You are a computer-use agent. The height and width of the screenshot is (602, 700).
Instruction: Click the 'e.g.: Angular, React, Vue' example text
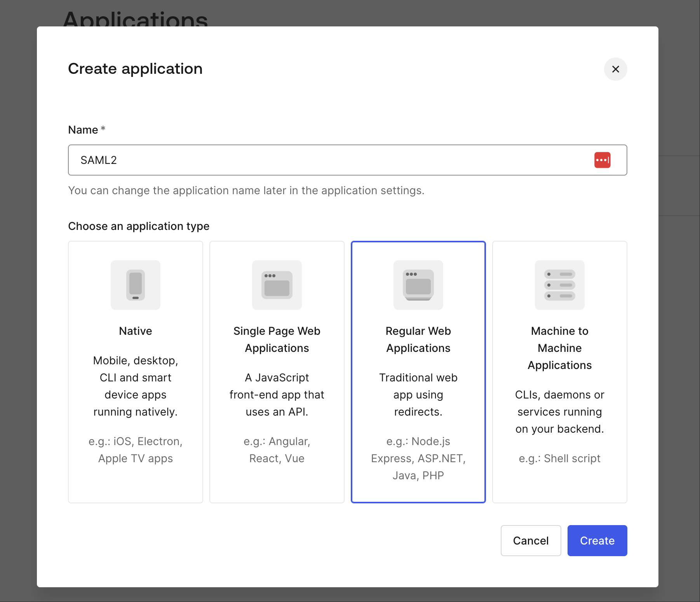[277, 450]
